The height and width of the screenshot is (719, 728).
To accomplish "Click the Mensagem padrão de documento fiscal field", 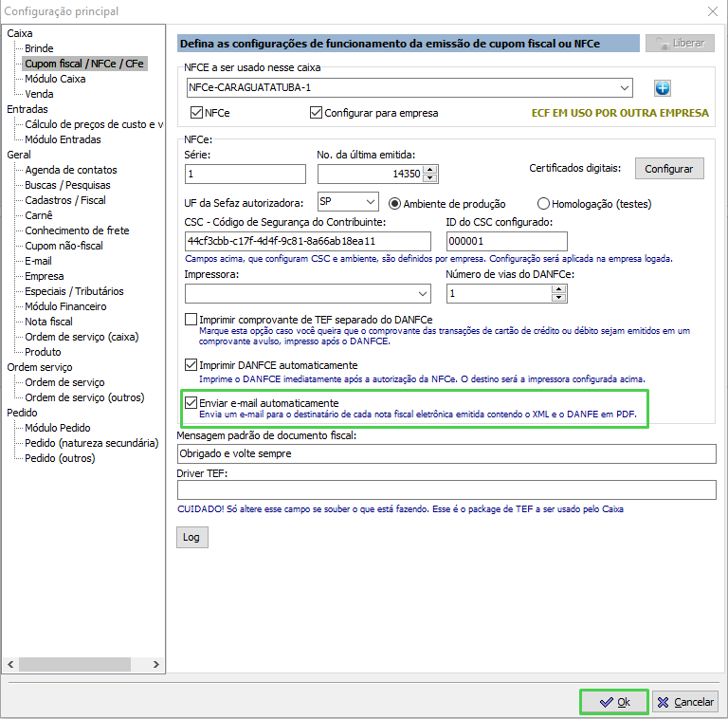I will click(446, 453).
